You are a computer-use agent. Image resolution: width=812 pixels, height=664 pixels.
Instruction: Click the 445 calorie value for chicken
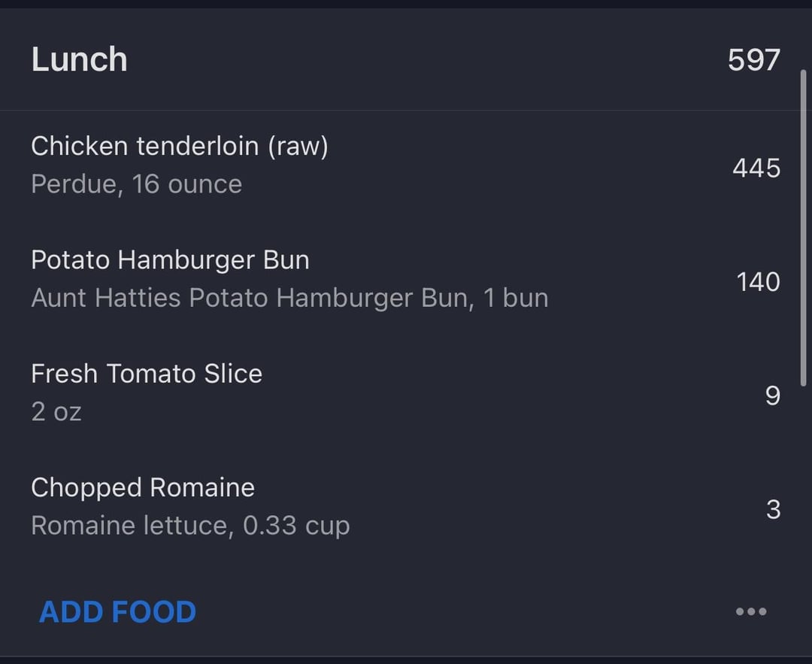point(756,168)
